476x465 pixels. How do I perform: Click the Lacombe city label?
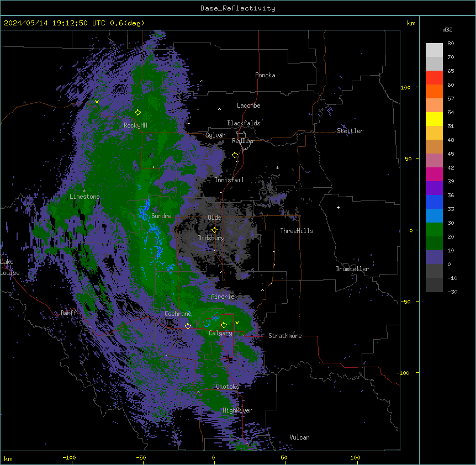click(x=248, y=105)
